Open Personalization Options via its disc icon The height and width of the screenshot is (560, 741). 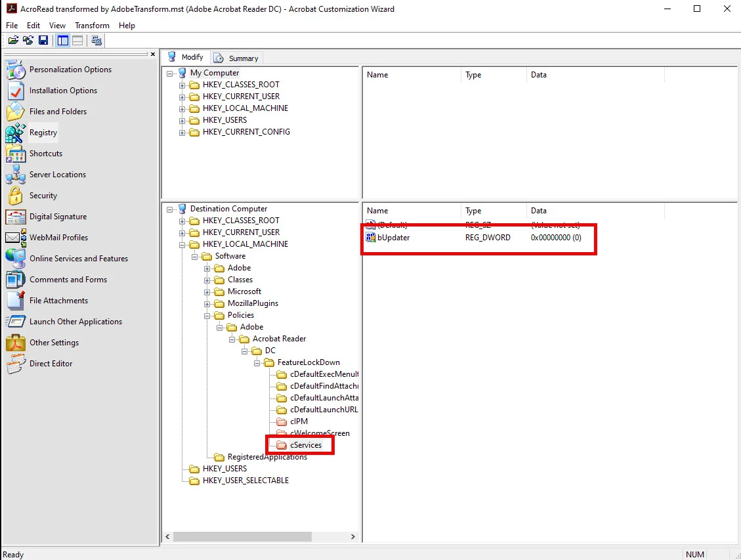click(15, 70)
